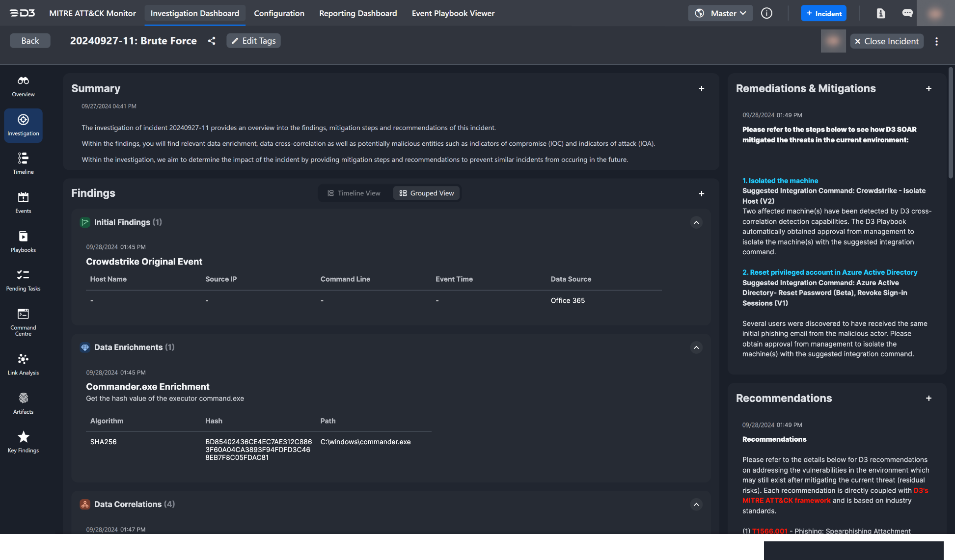Go to Key Findings star icon
The width and height of the screenshot is (955, 560).
[23, 442]
